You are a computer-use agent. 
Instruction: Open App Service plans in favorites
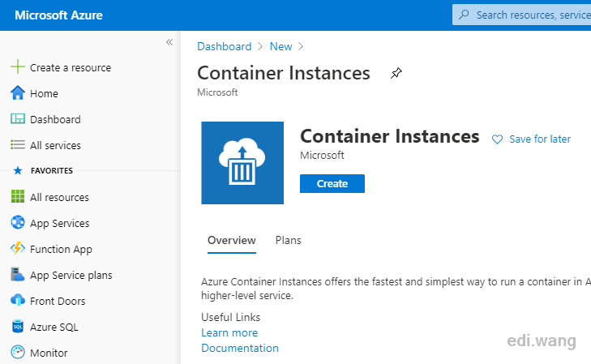coord(71,276)
